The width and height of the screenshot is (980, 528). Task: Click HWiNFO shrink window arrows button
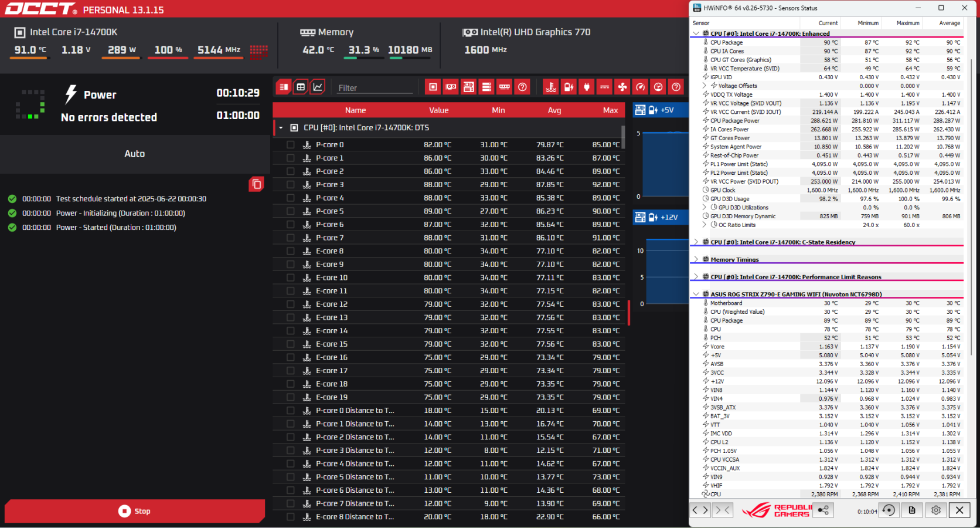[x=722, y=510]
